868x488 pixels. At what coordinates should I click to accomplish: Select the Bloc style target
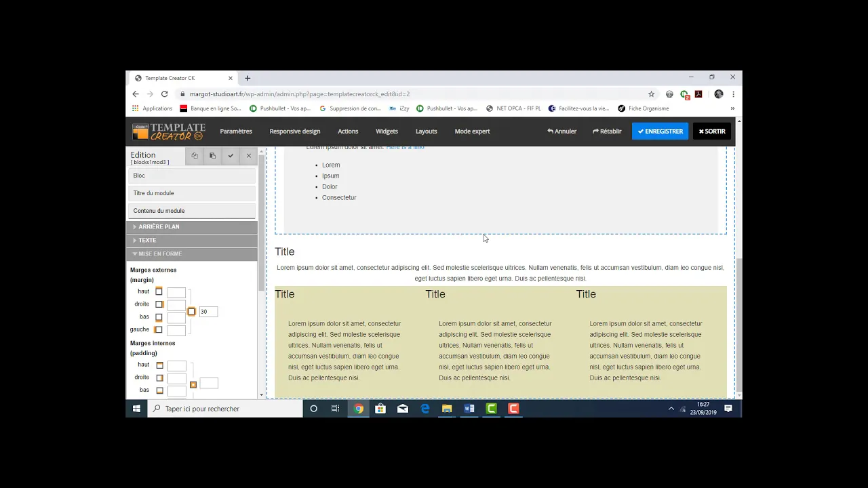(x=192, y=176)
